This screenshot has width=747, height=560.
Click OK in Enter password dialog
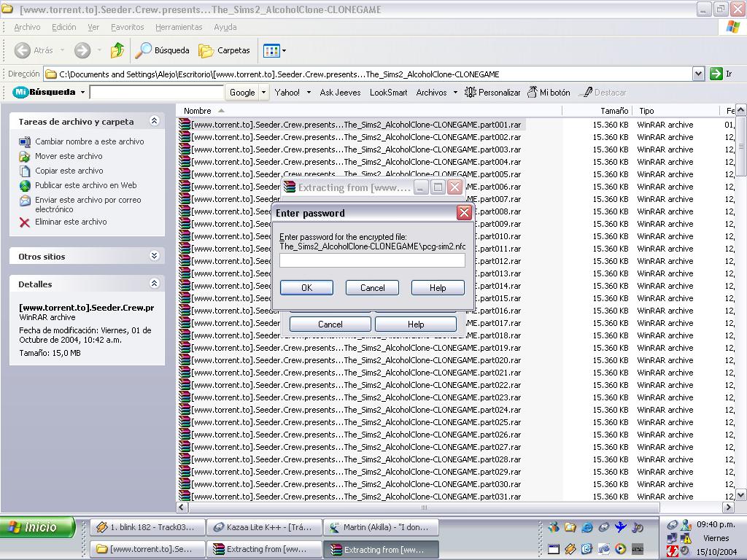(x=306, y=287)
